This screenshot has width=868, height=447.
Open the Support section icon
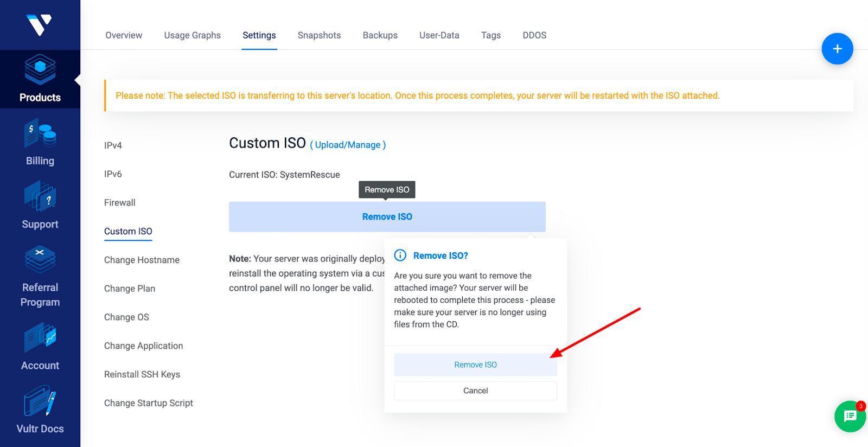(40, 196)
